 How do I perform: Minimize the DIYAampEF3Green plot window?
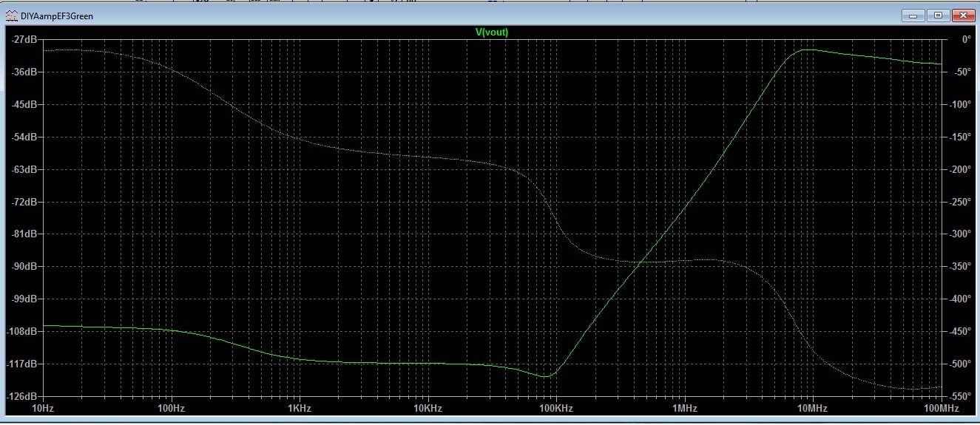pyautogui.click(x=912, y=15)
